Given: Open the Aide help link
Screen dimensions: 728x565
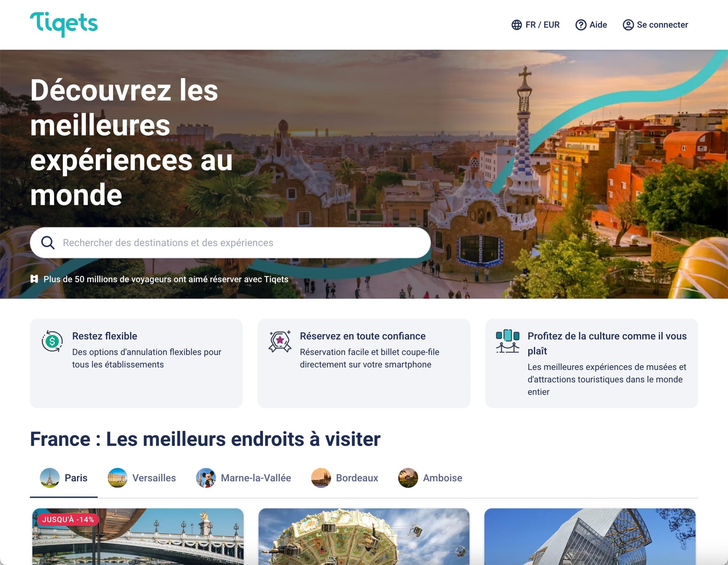Looking at the screenshot, I should (591, 25).
